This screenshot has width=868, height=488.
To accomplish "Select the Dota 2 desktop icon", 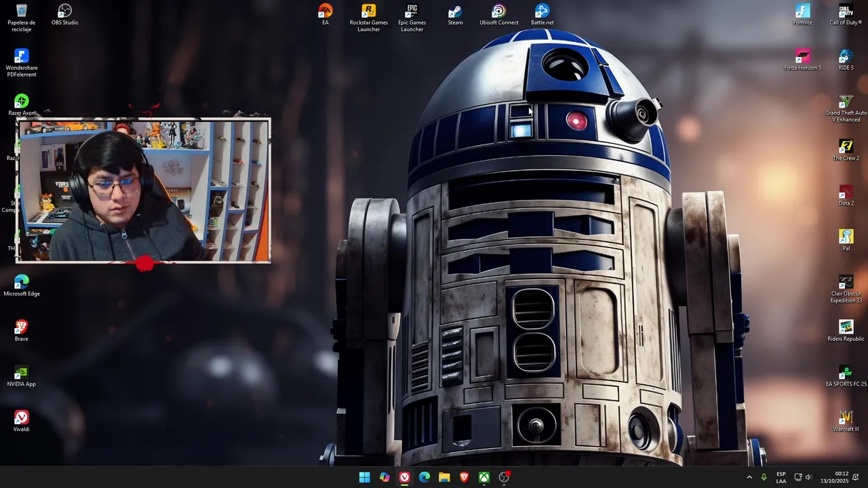I will 846,196.
